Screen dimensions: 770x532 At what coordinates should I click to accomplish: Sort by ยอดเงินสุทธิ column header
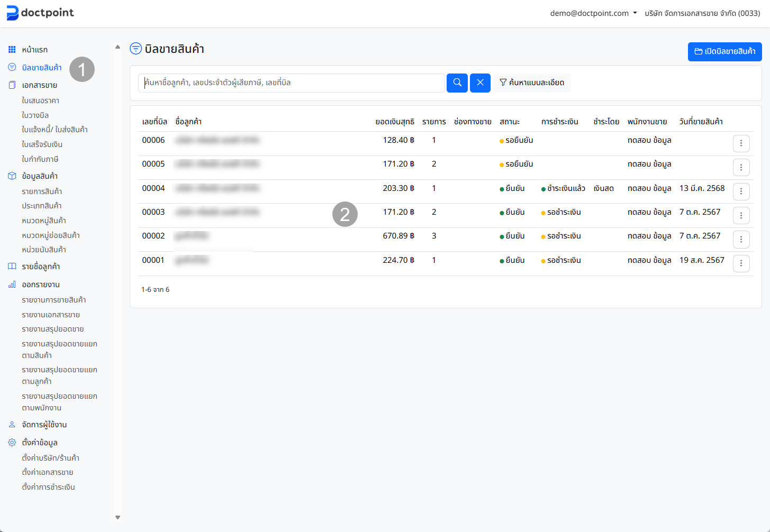394,122
